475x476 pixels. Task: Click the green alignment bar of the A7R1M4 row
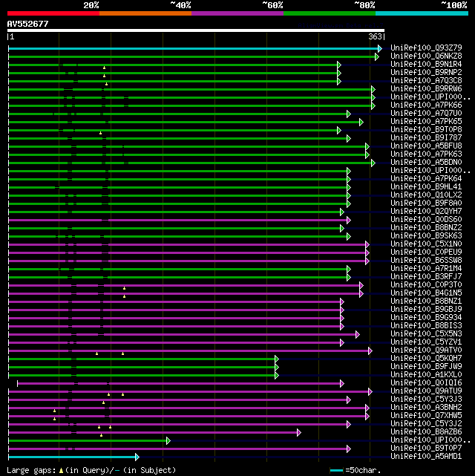pos(177,270)
